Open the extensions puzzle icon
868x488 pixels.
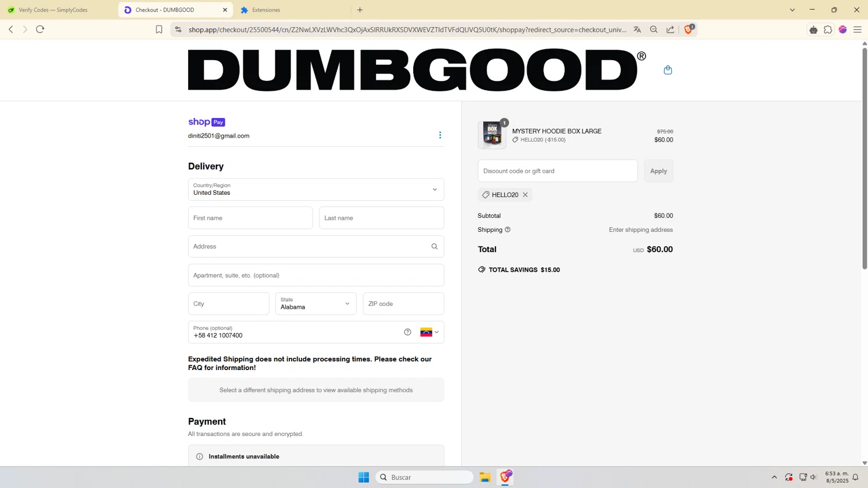click(x=828, y=29)
